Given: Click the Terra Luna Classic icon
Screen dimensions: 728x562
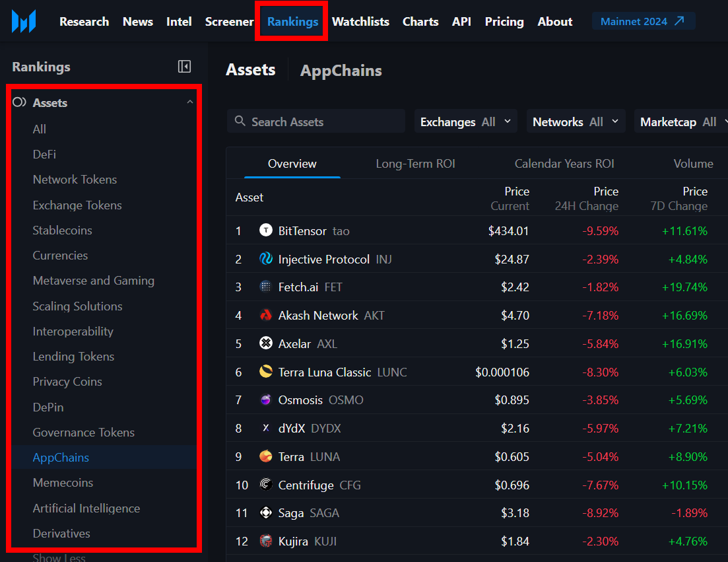Looking at the screenshot, I should click(266, 372).
